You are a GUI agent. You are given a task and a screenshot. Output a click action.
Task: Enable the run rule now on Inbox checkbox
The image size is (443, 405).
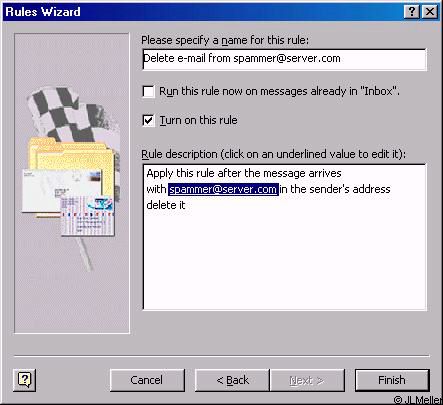tap(148, 91)
